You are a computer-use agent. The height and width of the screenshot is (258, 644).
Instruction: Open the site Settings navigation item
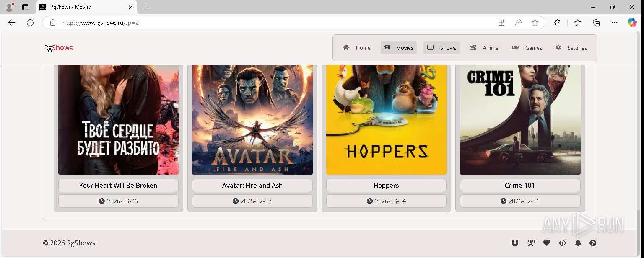pos(571,48)
